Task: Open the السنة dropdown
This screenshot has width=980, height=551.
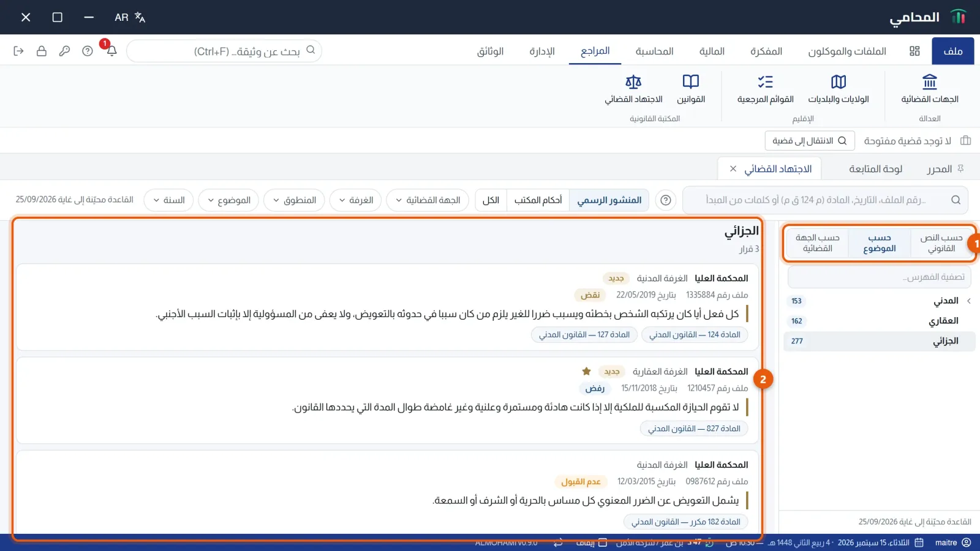Action: [168, 200]
